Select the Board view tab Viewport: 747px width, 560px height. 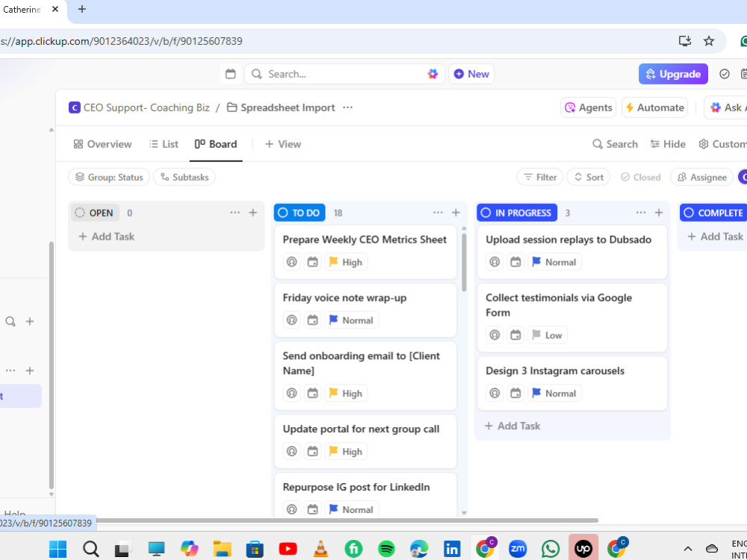[216, 144]
